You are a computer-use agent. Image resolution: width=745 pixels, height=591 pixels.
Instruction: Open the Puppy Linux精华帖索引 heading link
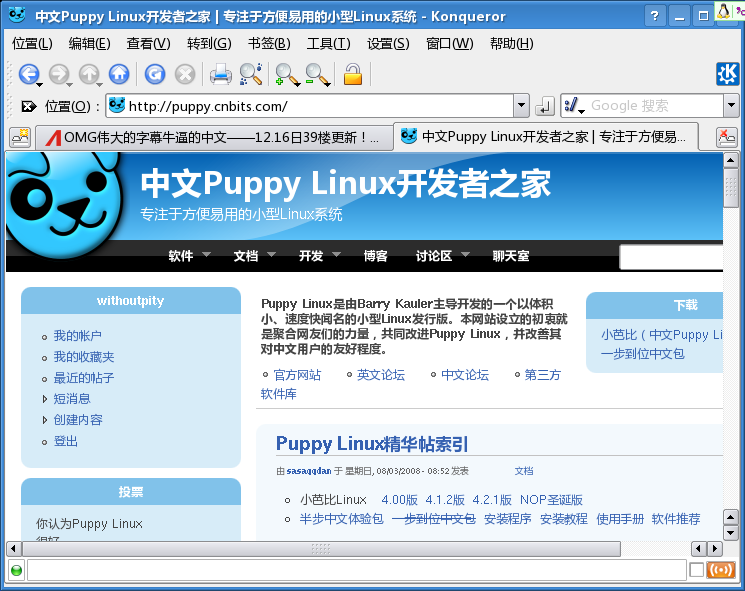pos(372,444)
